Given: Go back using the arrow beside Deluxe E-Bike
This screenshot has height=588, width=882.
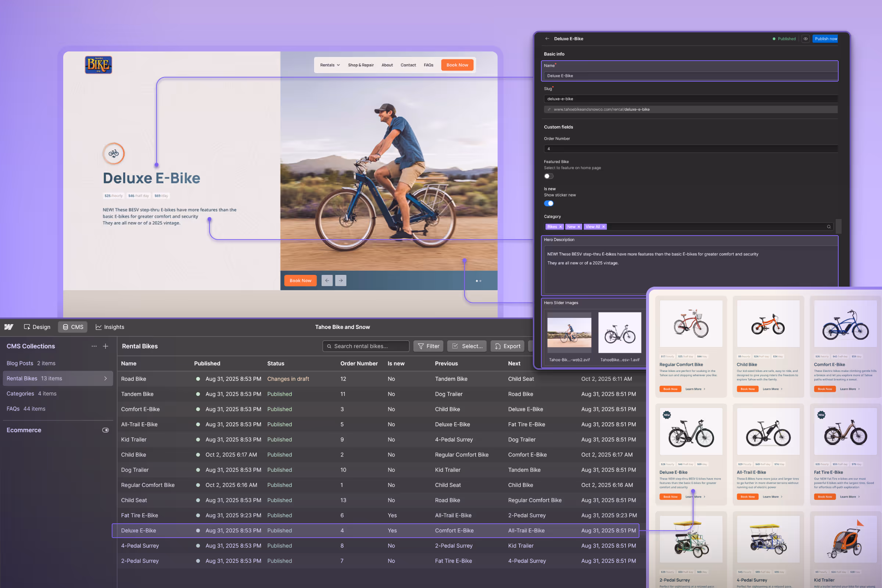Looking at the screenshot, I should [x=547, y=39].
